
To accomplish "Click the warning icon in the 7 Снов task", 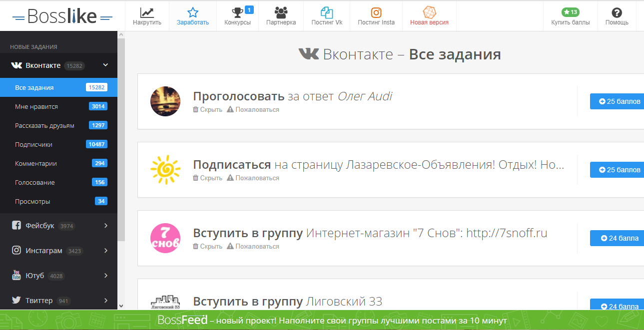I will [x=230, y=246].
